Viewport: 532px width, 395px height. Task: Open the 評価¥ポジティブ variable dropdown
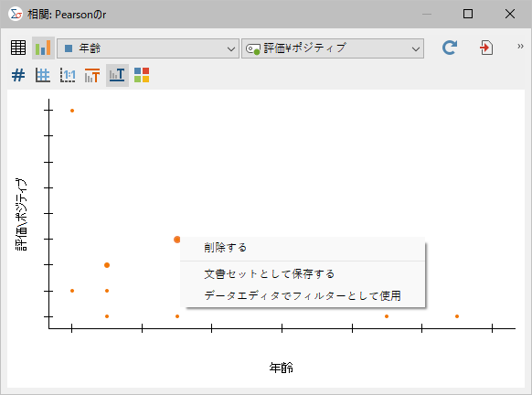[333, 48]
